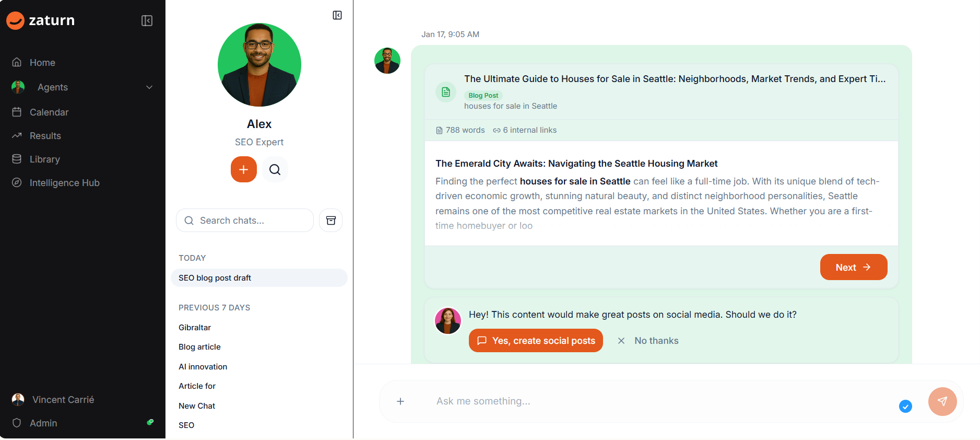Click the orange plus new chat button
This screenshot has width=980, height=440.
point(244,169)
